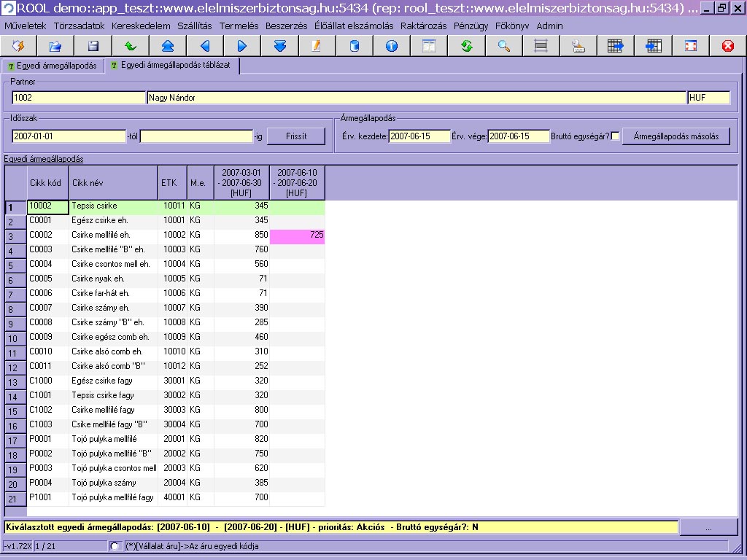Click the Ármegállapodás másolás button
Image resolution: width=747 pixels, height=560 pixels.
click(x=676, y=136)
